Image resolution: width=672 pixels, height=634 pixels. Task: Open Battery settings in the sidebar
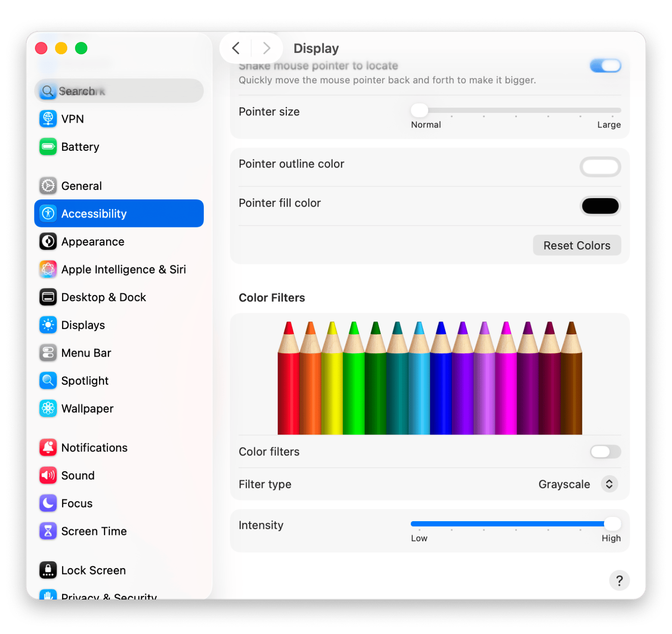(80, 146)
